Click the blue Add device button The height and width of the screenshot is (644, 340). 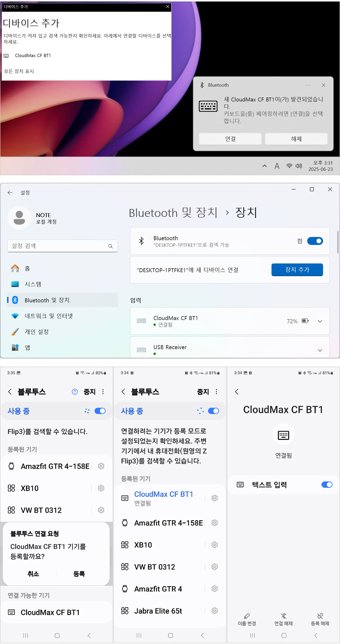[x=297, y=269]
